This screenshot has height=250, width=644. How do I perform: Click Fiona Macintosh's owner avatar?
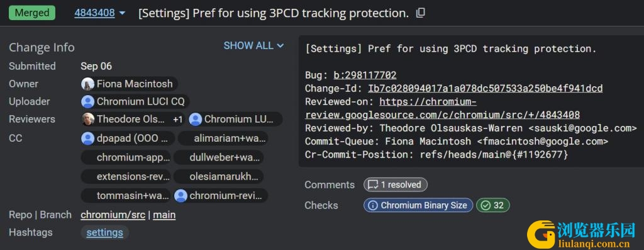[x=88, y=84]
